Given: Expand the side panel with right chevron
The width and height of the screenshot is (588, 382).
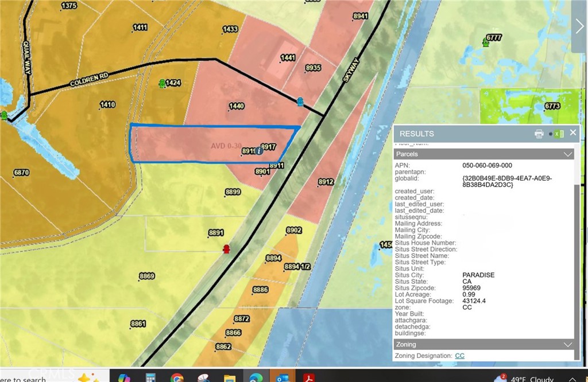Looking at the screenshot, I should pyautogui.click(x=579, y=27).
